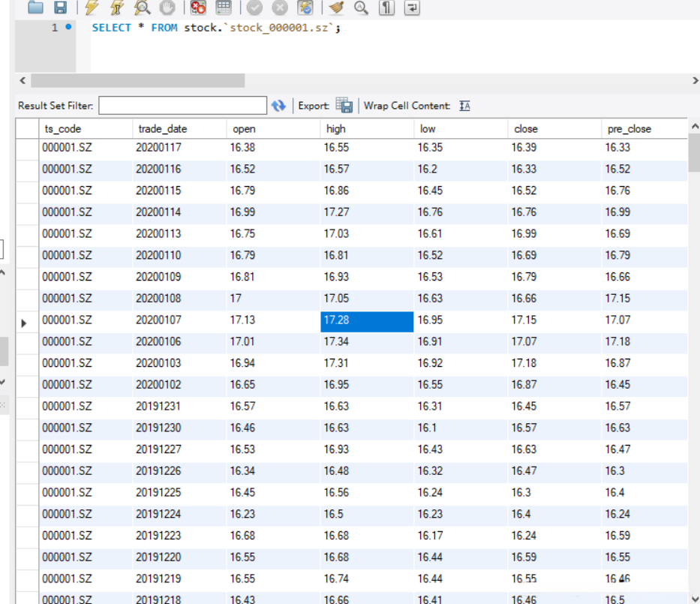Toggle Wrap Cell Content
Screen dimensions: 700x604
pos(464,106)
